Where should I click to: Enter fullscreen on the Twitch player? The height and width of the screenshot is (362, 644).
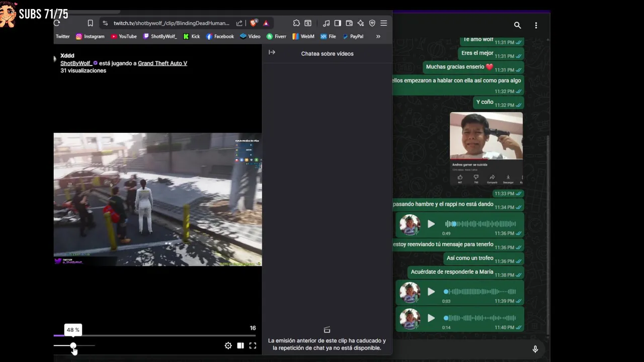click(x=253, y=346)
